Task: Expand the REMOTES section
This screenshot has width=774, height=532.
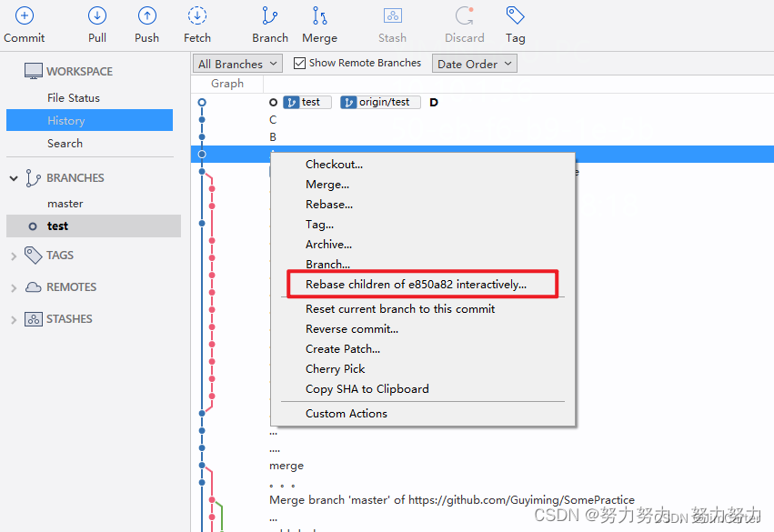Action: click(13, 286)
